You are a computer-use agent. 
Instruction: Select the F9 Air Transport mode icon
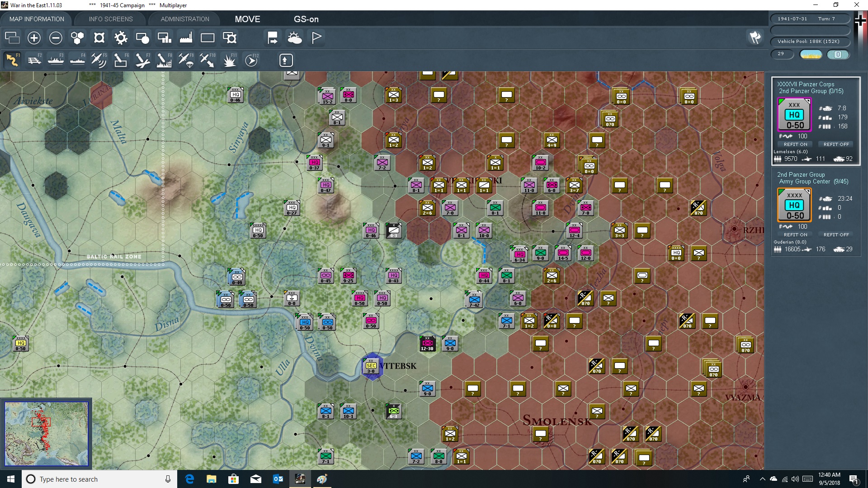(x=186, y=60)
